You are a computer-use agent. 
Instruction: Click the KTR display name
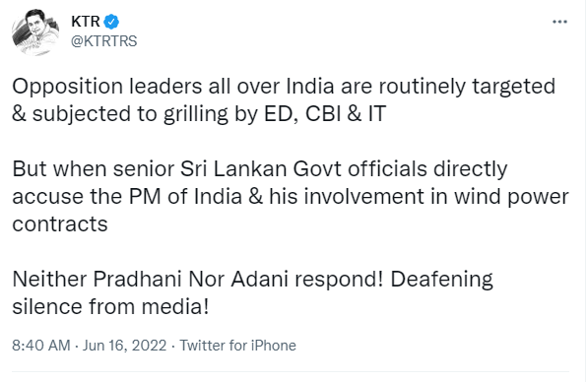point(86,22)
